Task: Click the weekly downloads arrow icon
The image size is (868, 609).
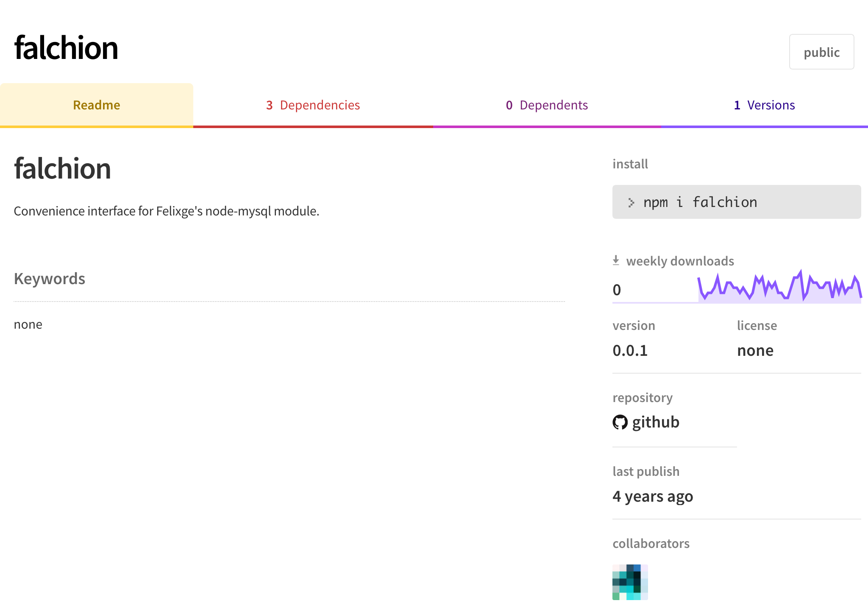Action: click(x=616, y=260)
